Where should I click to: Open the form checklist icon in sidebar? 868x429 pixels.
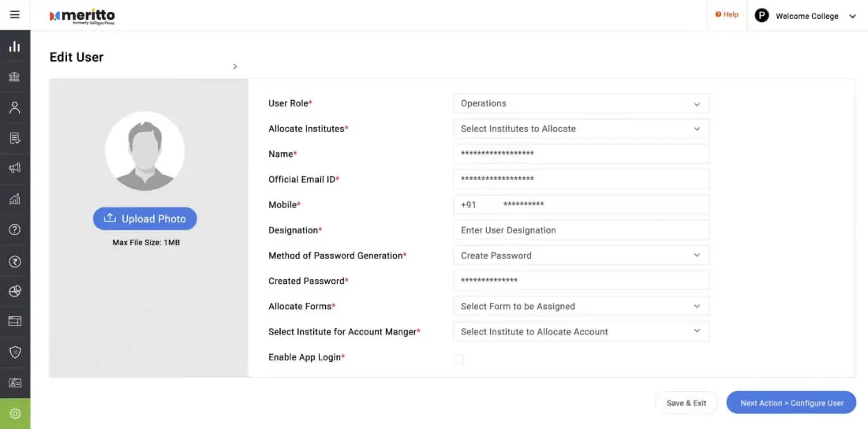[x=15, y=138]
